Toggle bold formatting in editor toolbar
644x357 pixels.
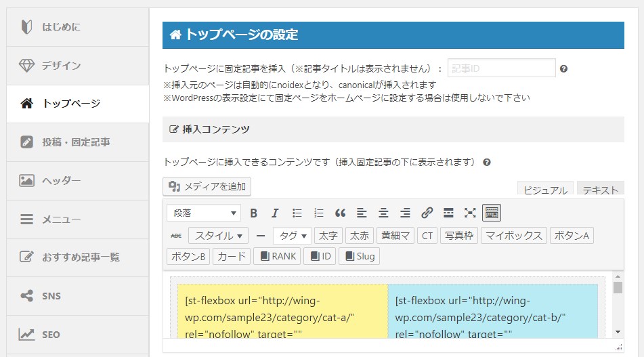click(x=254, y=213)
